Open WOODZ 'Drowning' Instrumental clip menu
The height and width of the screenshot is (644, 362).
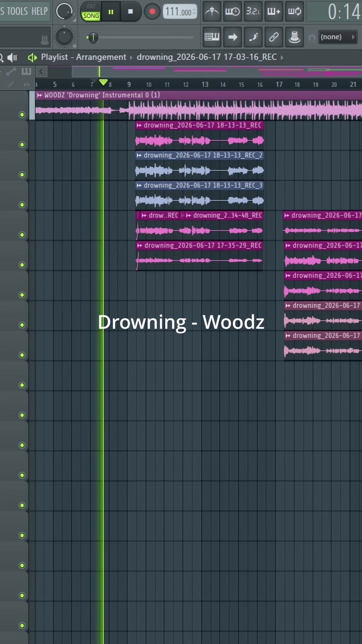click(40, 95)
